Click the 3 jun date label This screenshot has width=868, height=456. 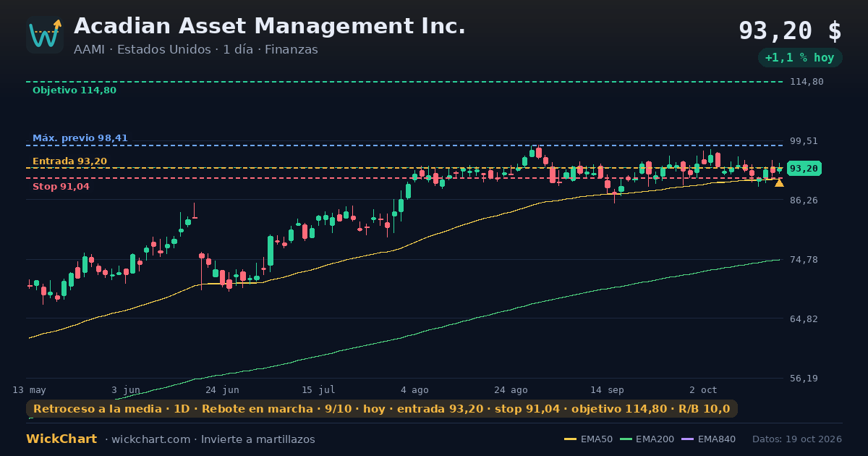point(126,389)
